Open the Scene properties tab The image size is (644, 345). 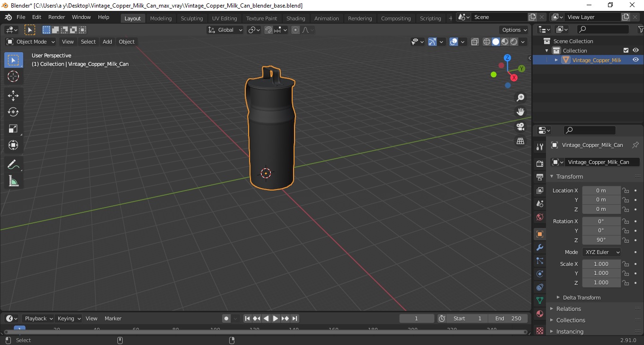tap(540, 204)
